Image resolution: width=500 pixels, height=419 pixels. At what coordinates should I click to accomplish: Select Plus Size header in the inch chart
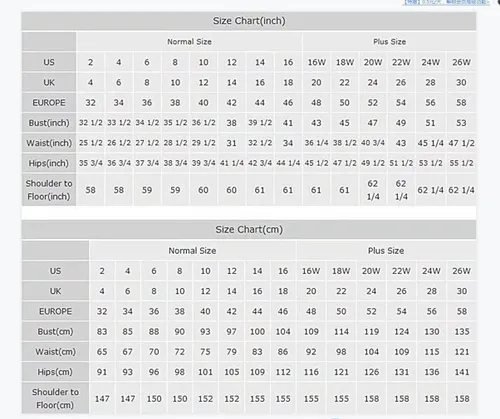(389, 42)
